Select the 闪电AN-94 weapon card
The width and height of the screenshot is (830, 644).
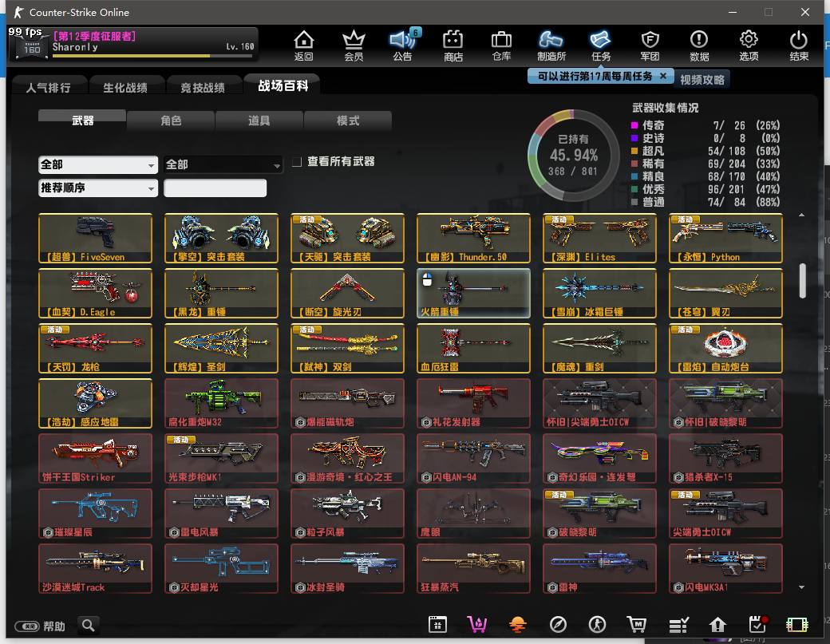(x=473, y=458)
